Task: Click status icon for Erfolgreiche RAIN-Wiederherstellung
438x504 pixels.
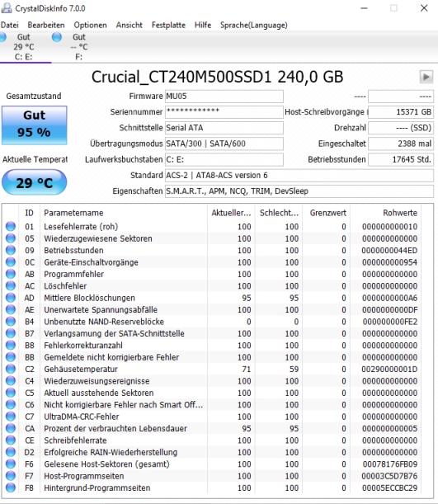Action: [11, 452]
